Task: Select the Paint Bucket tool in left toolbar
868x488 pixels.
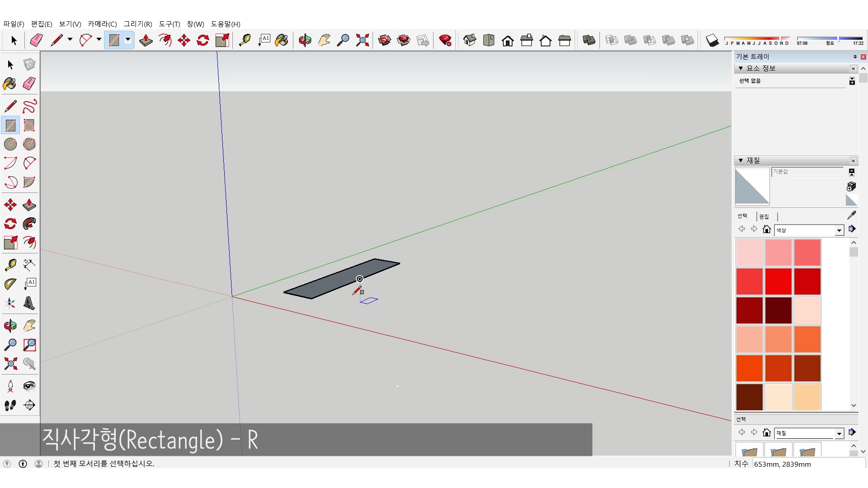Action: [x=9, y=84]
